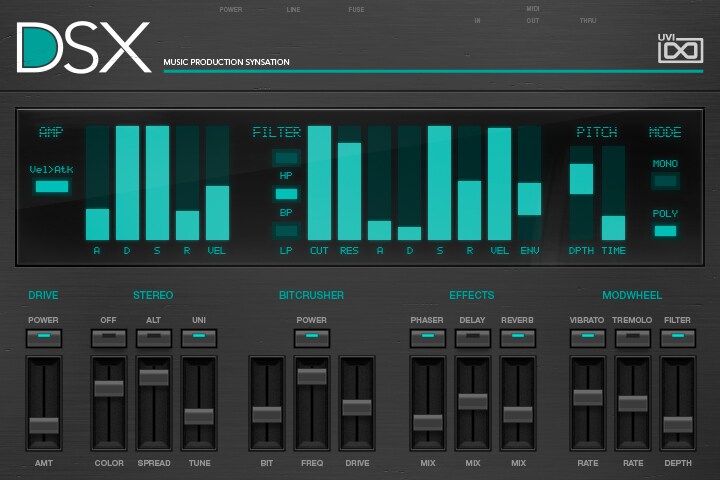The width and height of the screenshot is (720, 480).
Task: Adjust the filter release (R) bar
Action: [x=469, y=183]
